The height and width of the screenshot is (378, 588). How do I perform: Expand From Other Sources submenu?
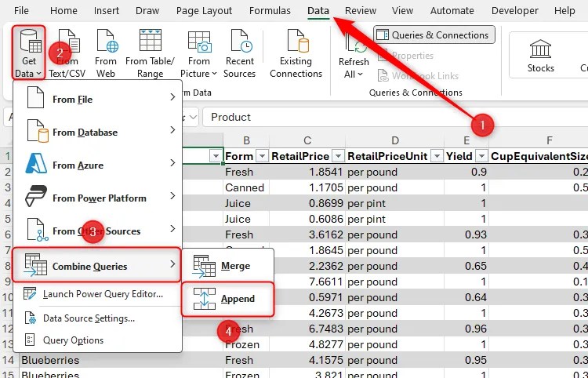pyautogui.click(x=97, y=231)
